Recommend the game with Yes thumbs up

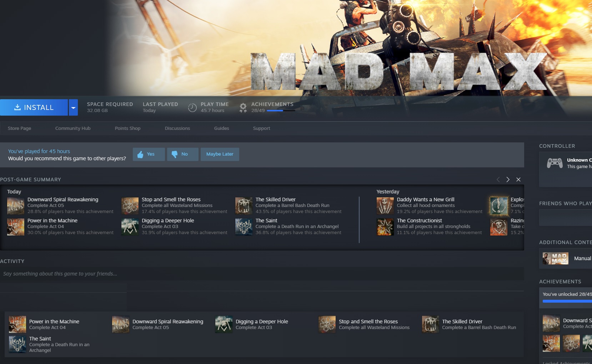(x=149, y=154)
